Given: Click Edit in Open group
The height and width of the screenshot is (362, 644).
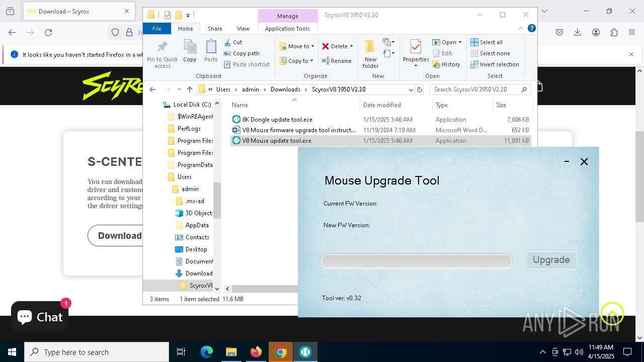Looking at the screenshot, I should (442, 53).
